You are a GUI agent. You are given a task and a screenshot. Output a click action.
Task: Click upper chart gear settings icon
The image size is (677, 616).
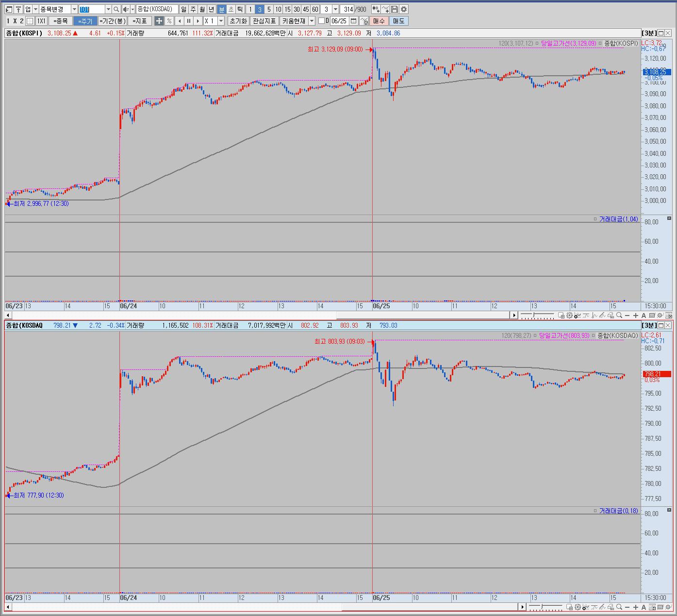[569, 316]
